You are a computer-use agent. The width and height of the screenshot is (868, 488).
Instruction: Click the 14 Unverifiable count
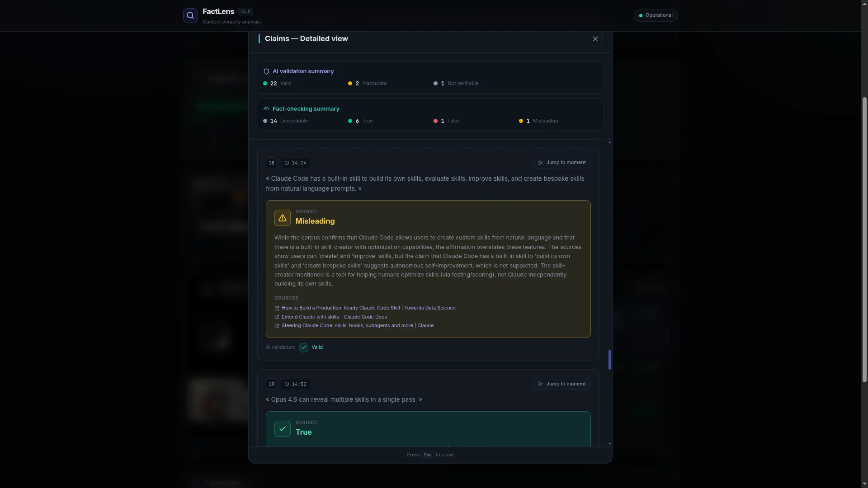285,121
